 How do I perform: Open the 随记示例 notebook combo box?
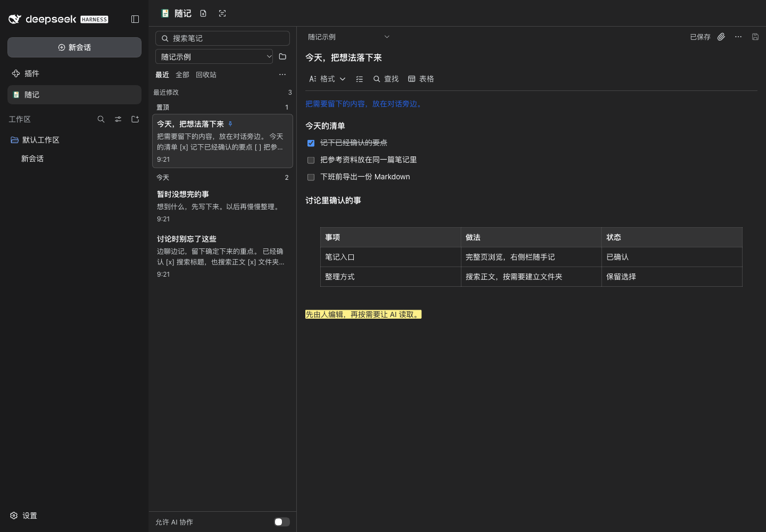click(214, 56)
